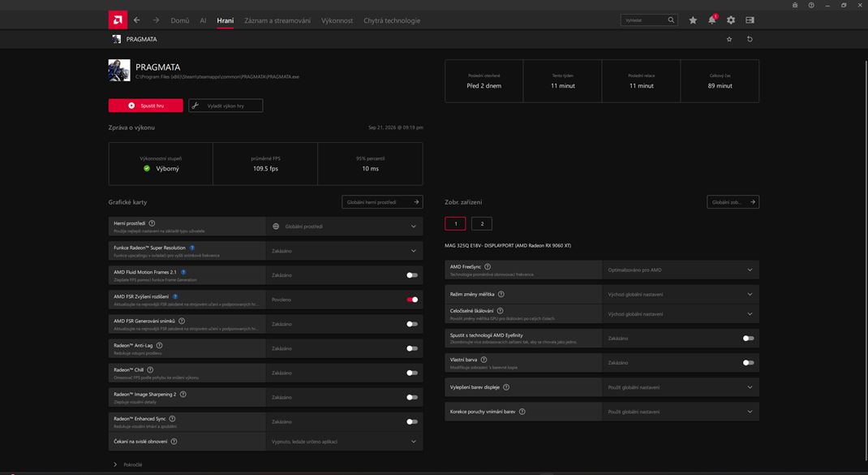The height and width of the screenshot is (475, 868).
Task: Open help for Herní prostředí
Action: click(x=152, y=223)
